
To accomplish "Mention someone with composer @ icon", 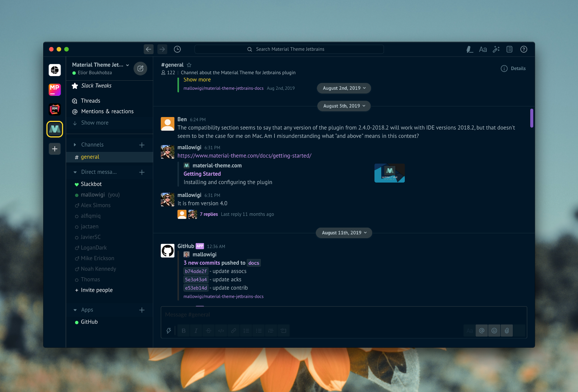I will (482, 331).
